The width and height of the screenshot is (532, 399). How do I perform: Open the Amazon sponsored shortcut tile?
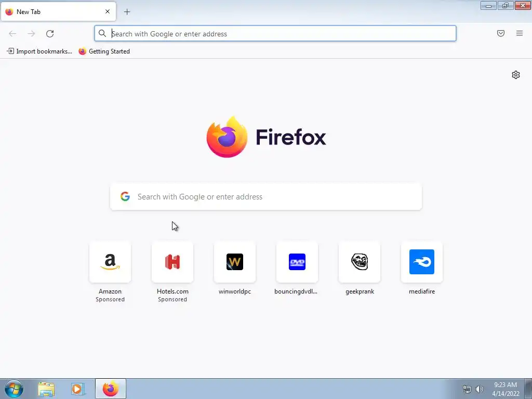(x=110, y=262)
